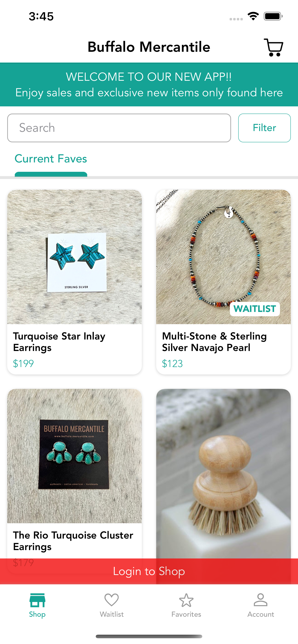This screenshot has width=298, height=644.
Task: Focus the Search input field
Action: (x=119, y=128)
